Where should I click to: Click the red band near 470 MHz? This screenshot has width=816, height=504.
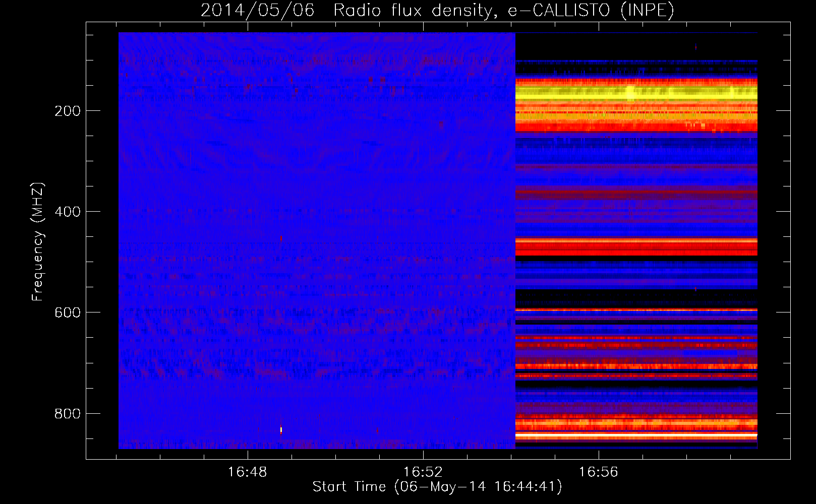[x=636, y=247]
